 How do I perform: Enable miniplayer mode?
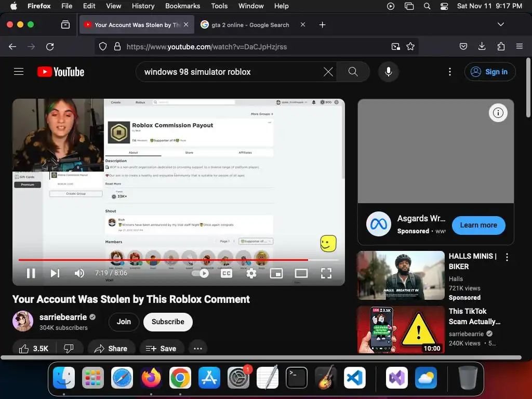point(276,273)
